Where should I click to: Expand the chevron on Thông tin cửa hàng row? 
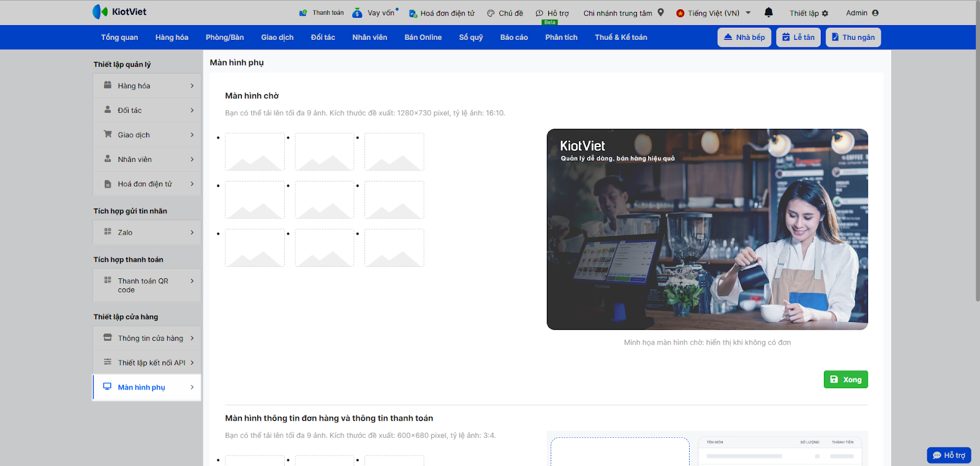click(x=192, y=338)
